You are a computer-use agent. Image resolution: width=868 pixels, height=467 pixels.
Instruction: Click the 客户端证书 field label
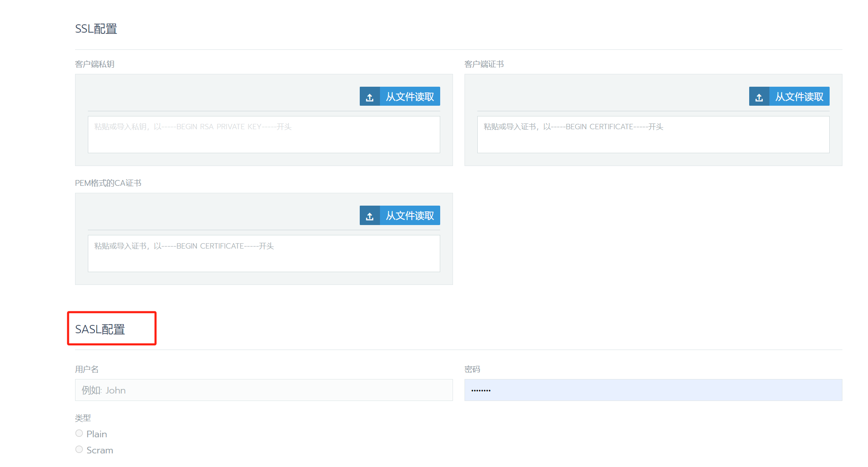pos(484,64)
